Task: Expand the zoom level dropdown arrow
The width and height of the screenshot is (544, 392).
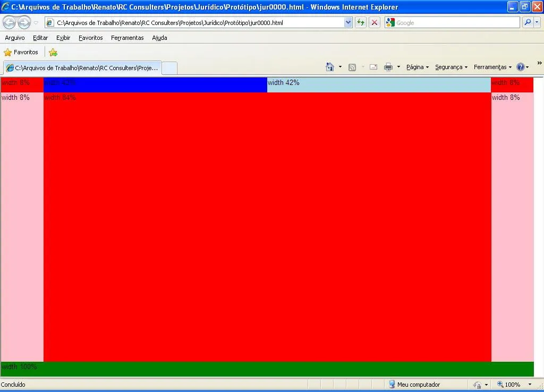Action: point(530,385)
